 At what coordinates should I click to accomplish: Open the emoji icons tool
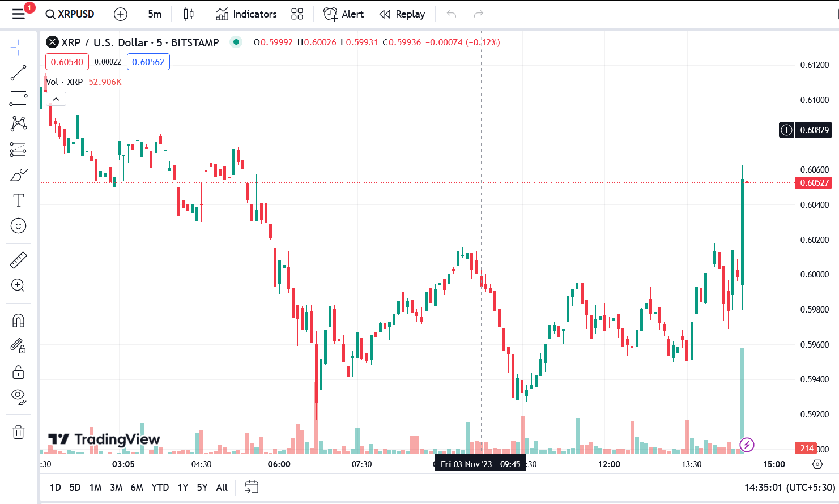coord(18,226)
